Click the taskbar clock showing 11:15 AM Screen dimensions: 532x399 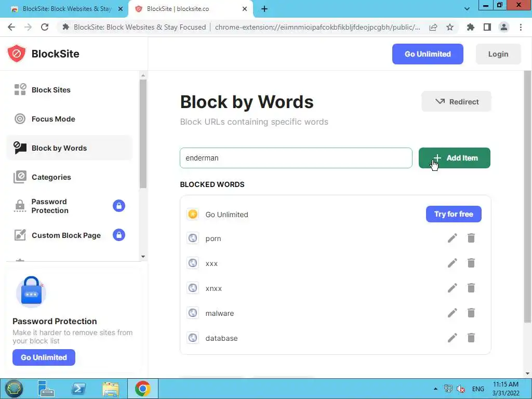point(506,389)
